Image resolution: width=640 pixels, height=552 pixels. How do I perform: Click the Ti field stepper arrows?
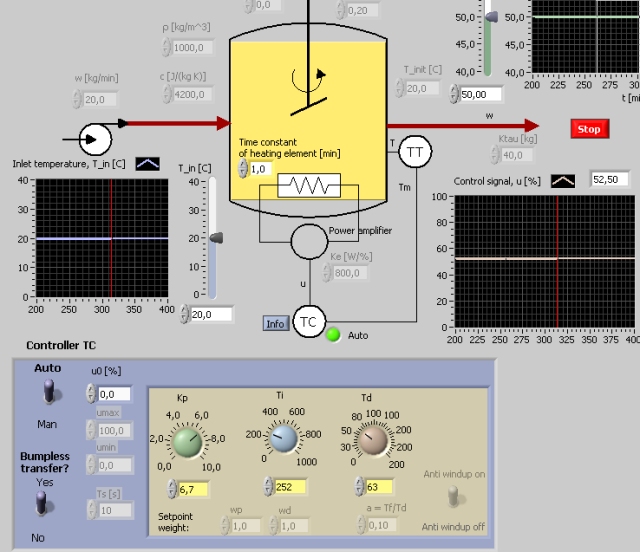click(x=268, y=486)
